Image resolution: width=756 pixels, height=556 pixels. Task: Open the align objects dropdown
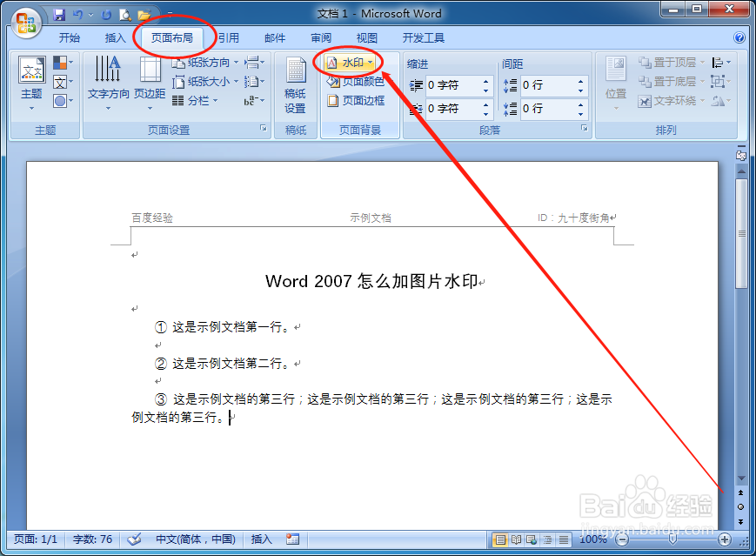pos(721,63)
